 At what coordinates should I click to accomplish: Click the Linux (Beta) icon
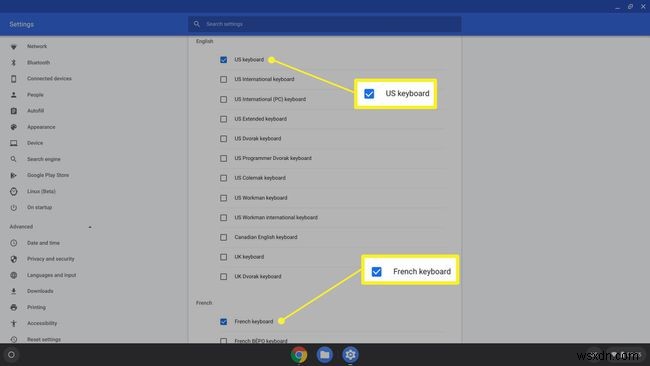(14, 191)
